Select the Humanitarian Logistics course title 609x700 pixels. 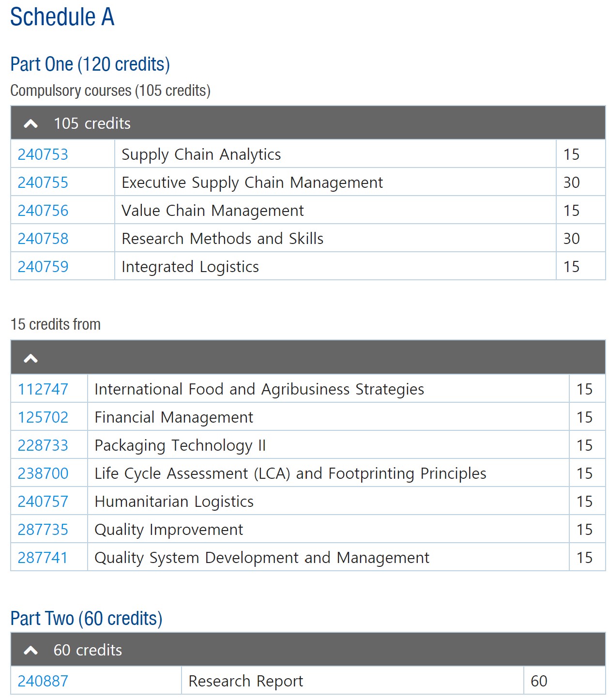coord(174,502)
